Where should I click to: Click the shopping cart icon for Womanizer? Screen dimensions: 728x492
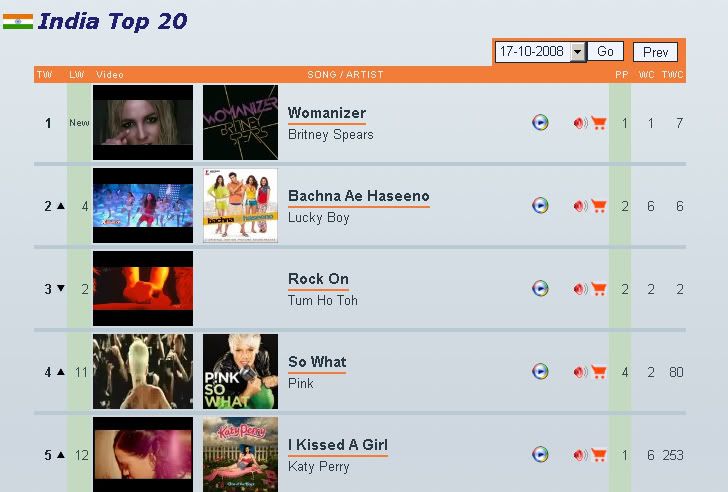click(x=598, y=123)
